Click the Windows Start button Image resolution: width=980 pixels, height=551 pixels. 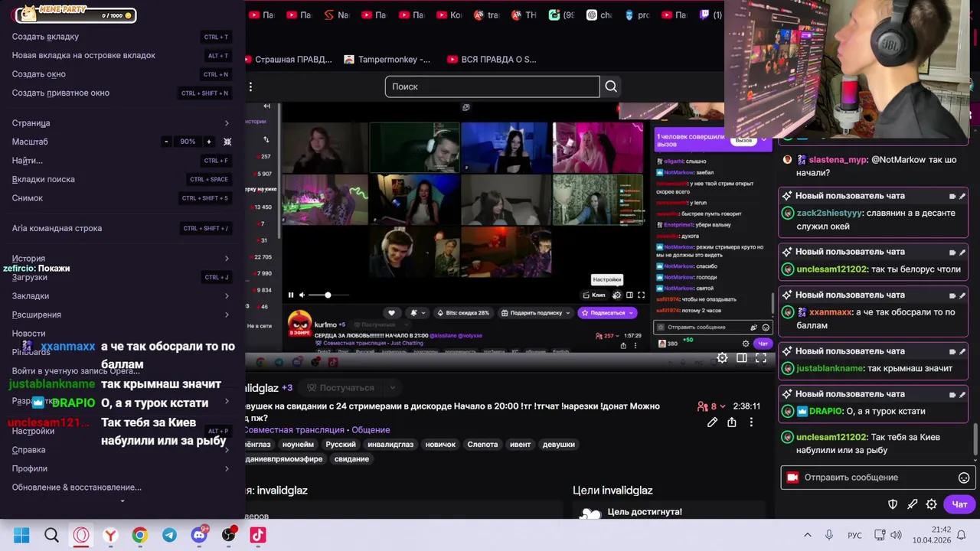pos(21,535)
